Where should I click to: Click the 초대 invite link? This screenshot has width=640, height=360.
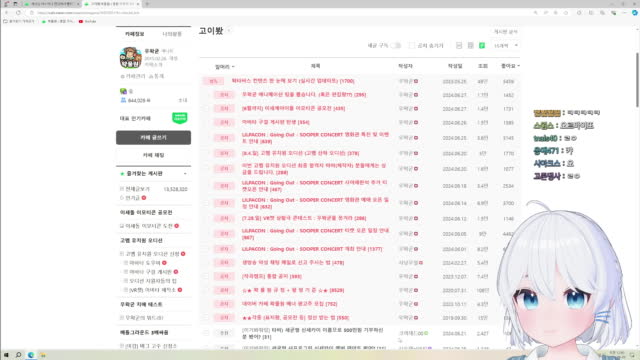click(183, 100)
